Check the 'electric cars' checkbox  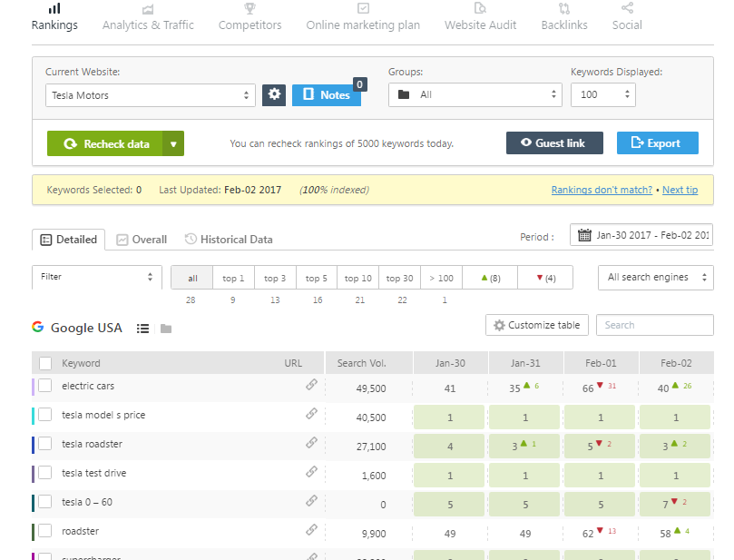point(45,386)
